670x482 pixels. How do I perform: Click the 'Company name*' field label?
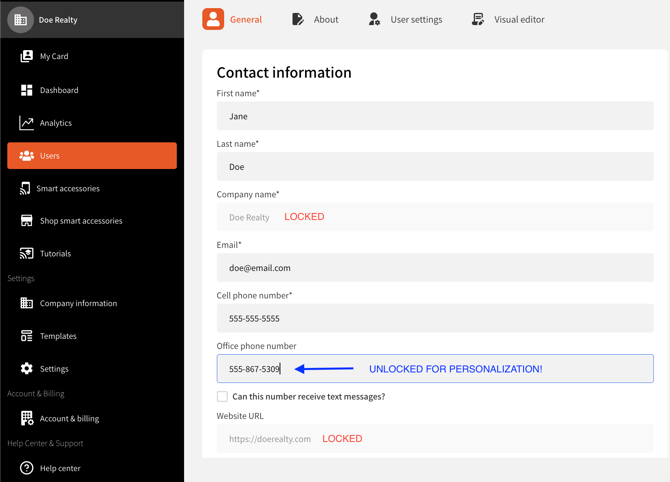247,194
